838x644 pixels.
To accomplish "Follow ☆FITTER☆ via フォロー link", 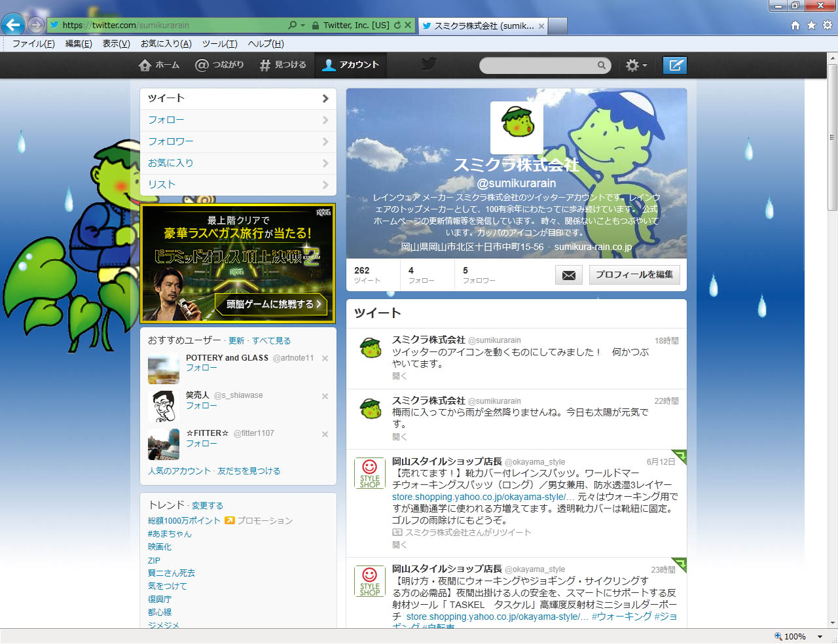I will (x=202, y=444).
